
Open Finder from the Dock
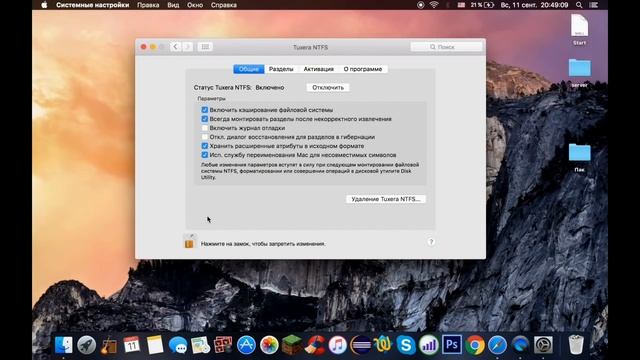64,345
